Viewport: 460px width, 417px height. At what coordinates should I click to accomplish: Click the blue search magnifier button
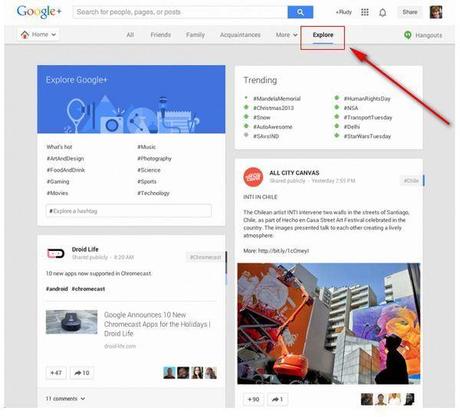coord(300,12)
